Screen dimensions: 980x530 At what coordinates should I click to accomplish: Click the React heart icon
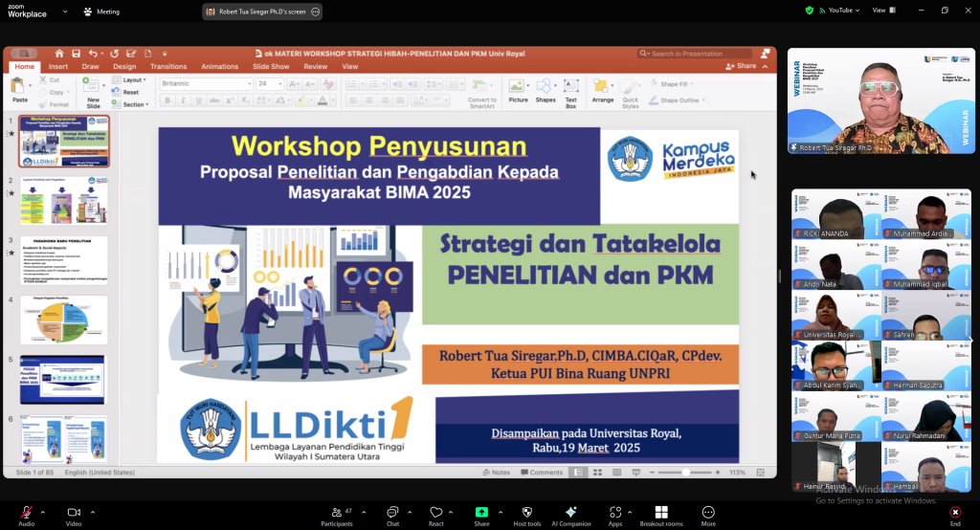(x=435, y=514)
